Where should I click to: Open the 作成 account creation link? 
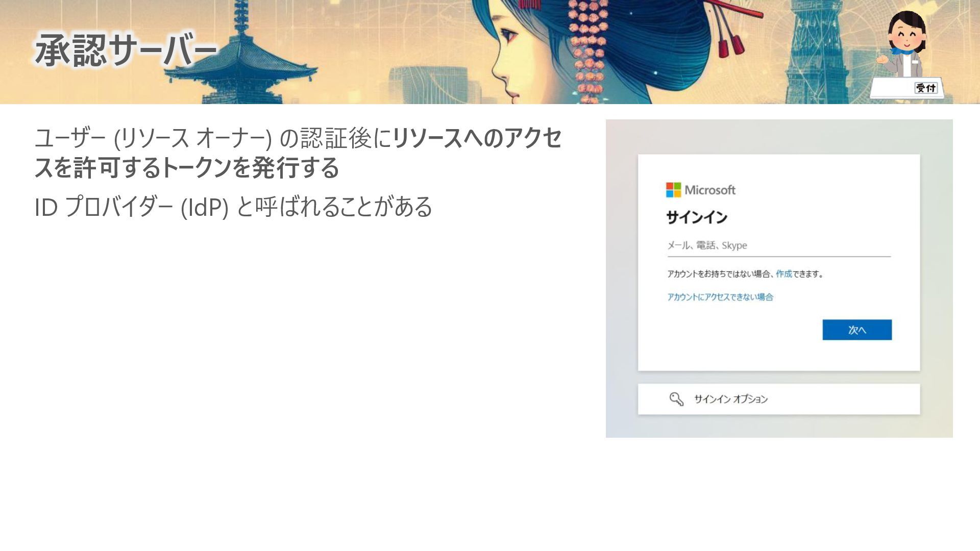(783, 274)
